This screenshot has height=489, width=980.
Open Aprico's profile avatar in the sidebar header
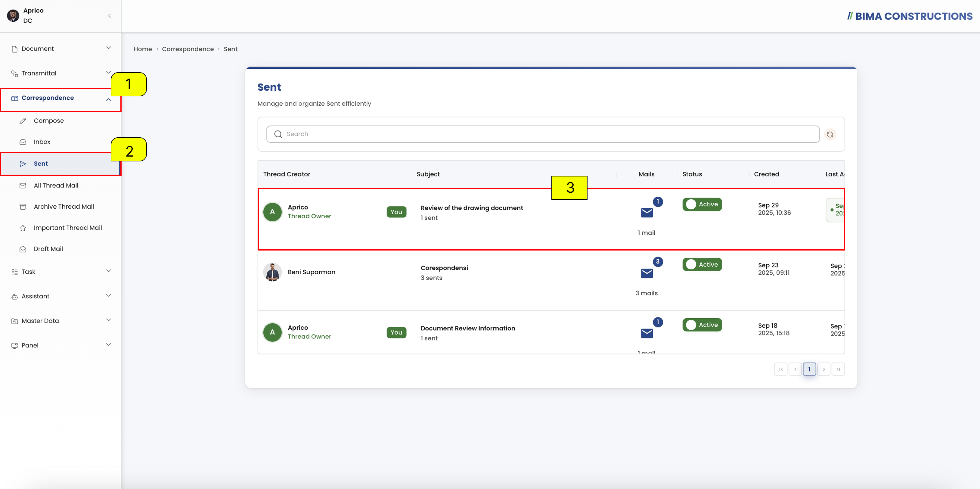[x=13, y=16]
